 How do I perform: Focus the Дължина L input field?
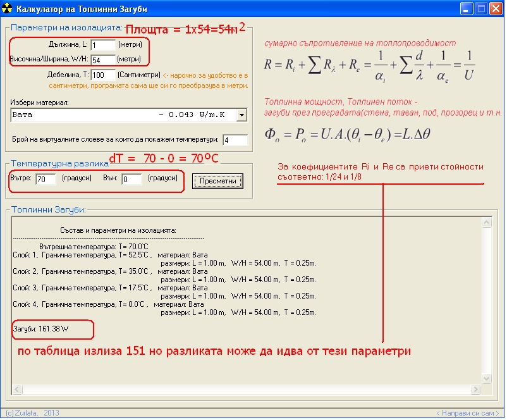103,45
